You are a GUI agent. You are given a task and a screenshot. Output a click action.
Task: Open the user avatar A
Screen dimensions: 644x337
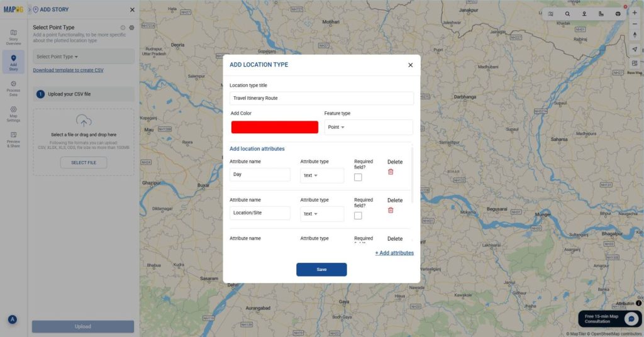click(13, 319)
